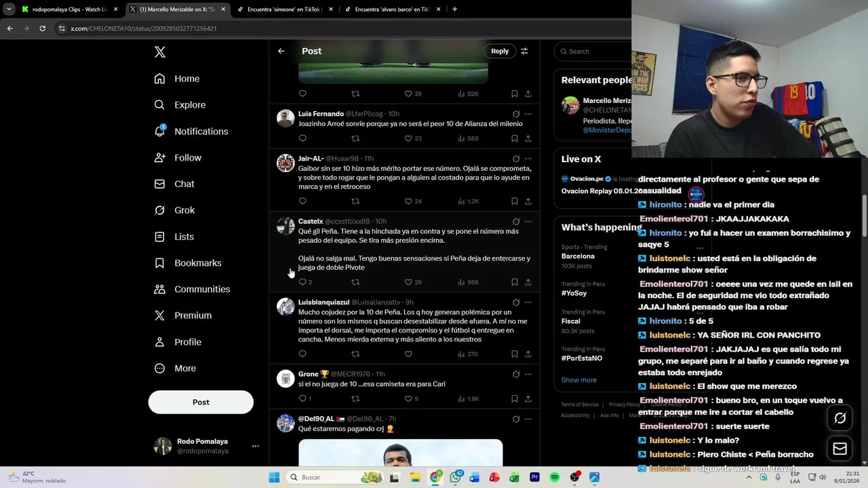Image resolution: width=868 pixels, height=488 pixels.
Task: Switch to Encuentra 'simeone' TikTok tab
Action: point(285,9)
